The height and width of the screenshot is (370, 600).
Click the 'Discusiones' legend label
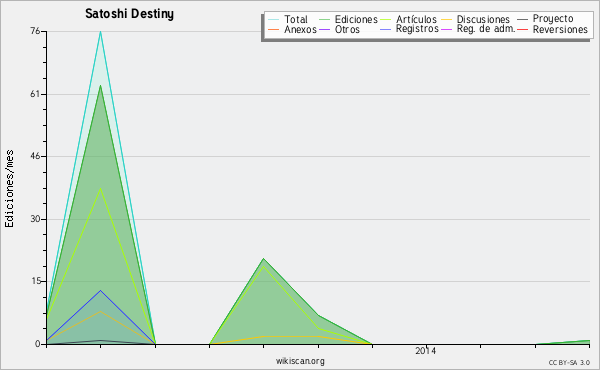pyautogui.click(x=483, y=19)
